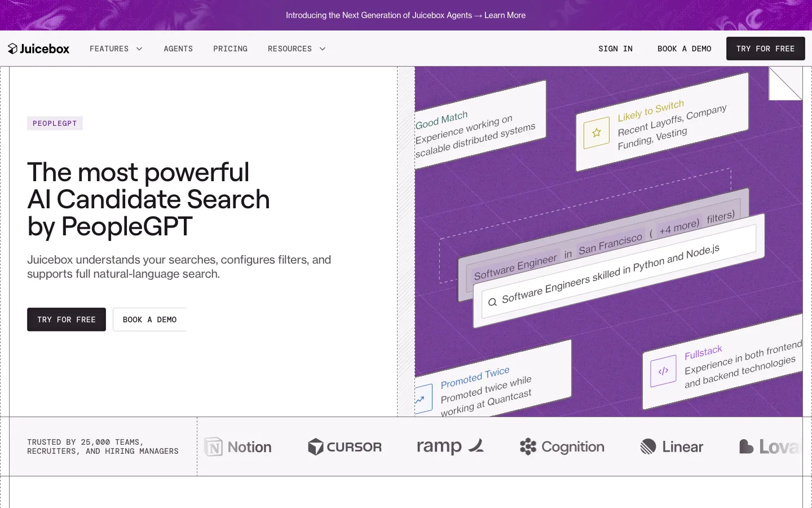Click the Software Engineer filter chip

click(x=515, y=268)
